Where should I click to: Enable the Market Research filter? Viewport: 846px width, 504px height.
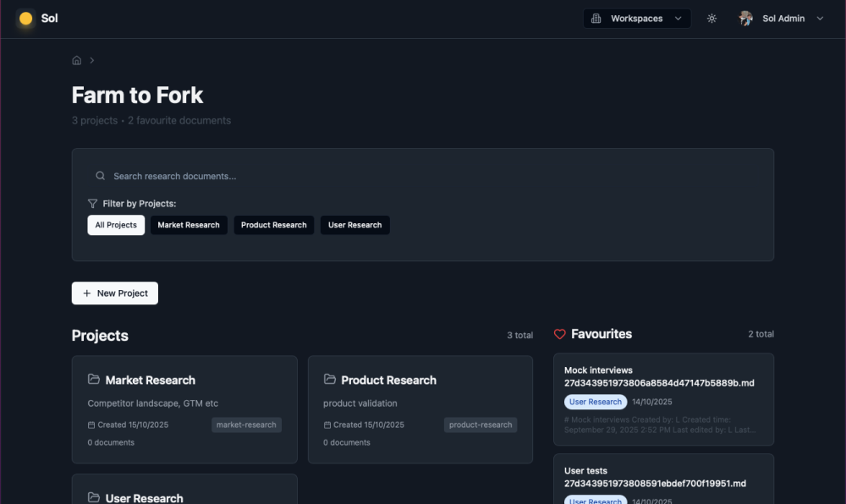point(189,225)
